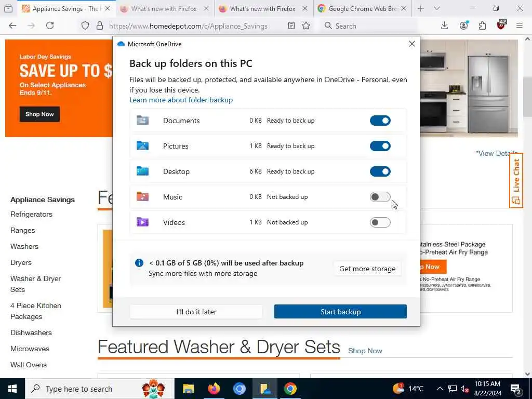
Task: Click the Firefox Search box
Action: pyautogui.click(x=368, y=26)
